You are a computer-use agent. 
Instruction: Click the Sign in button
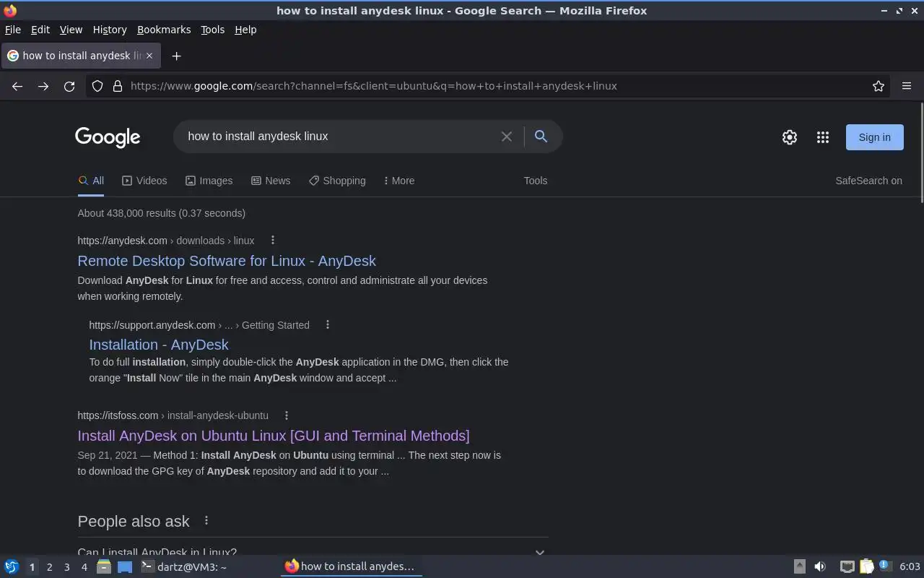(x=874, y=137)
